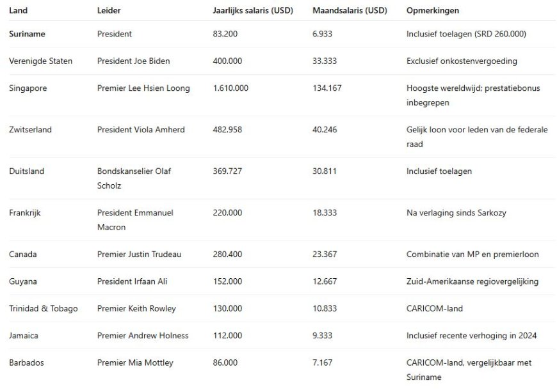This screenshot has width=557, height=392.
Task: Select the 'Zwitserland' country cell
Action: (30, 130)
